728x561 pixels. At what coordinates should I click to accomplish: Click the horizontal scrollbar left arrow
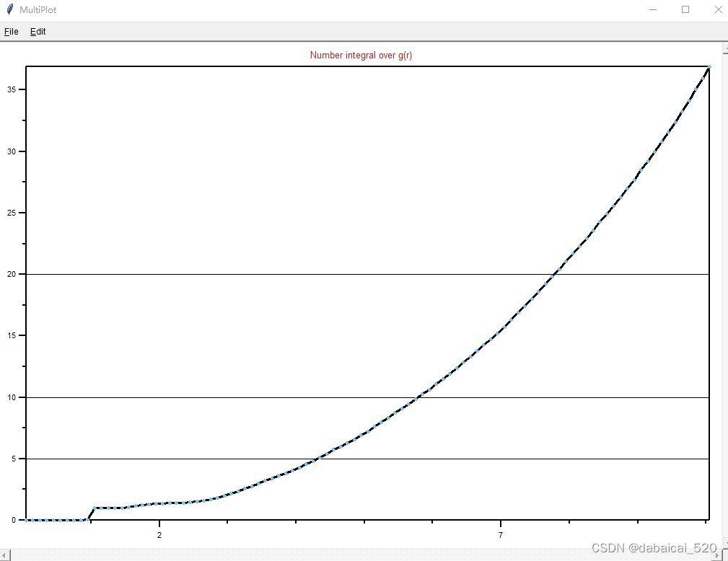point(4,555)
